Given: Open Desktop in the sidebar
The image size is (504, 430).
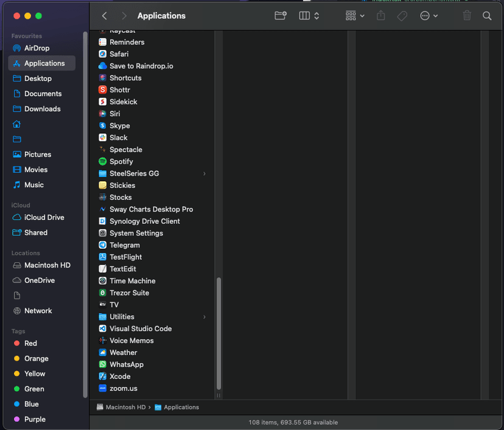Looking at the screenshot, I should click(x=42, y=78).
